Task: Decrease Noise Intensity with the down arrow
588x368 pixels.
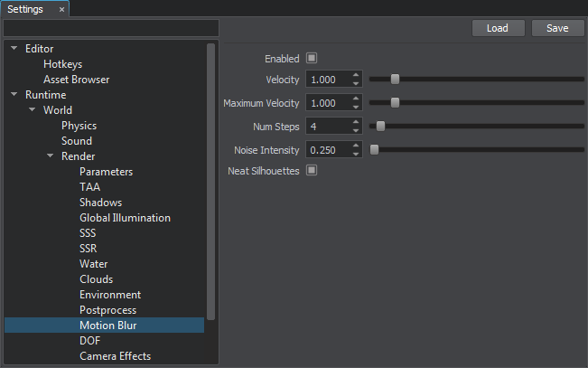Action: (356, 154)
